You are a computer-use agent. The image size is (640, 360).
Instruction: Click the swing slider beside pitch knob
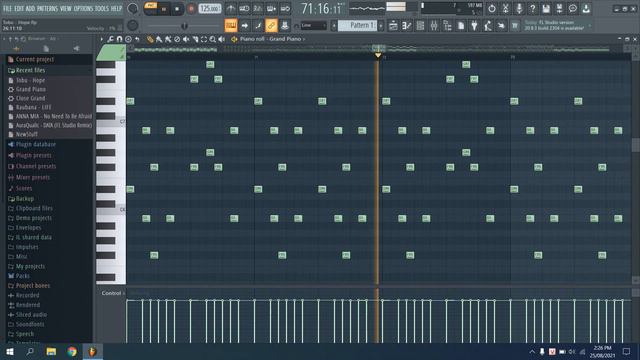click(183, 26)
